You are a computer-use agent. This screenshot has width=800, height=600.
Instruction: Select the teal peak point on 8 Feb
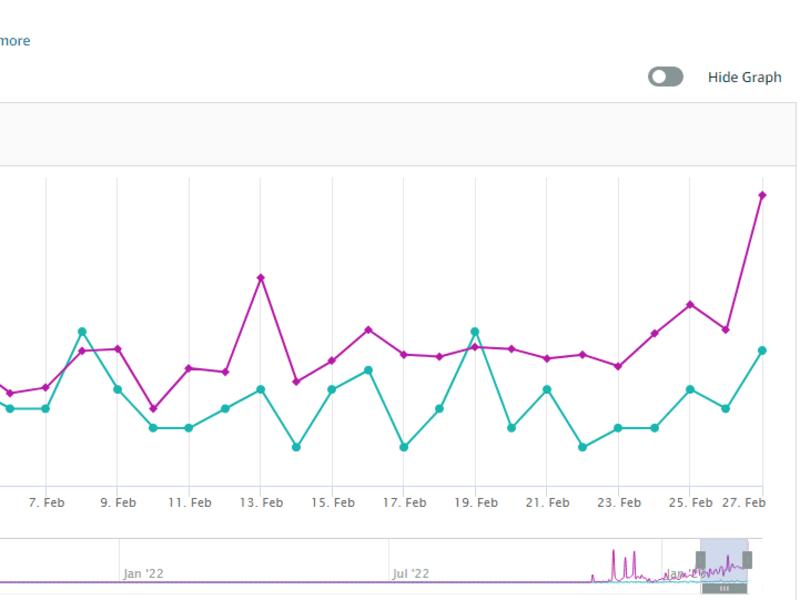tap(82, 332)
